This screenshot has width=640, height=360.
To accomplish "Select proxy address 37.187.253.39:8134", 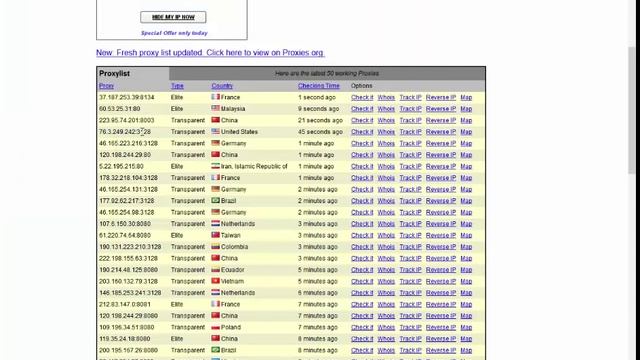I will [x=127, y=98].
